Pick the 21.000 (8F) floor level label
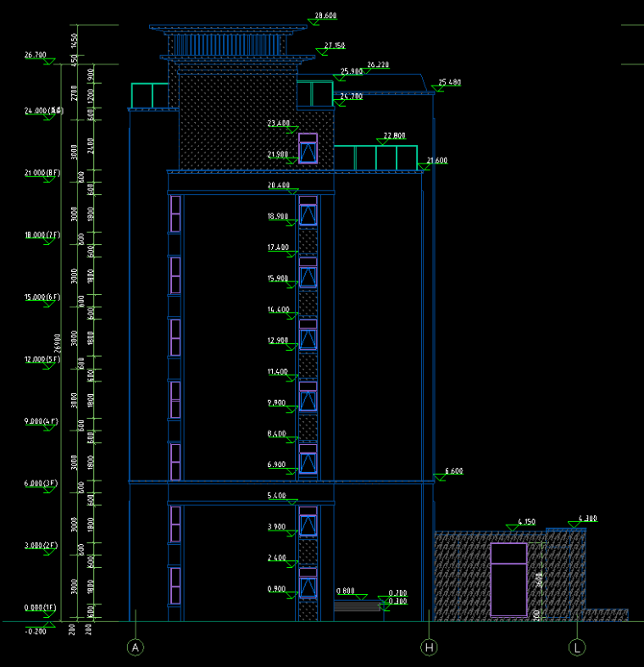The width and height of the screenshot is (644, 667). [42, 173]
